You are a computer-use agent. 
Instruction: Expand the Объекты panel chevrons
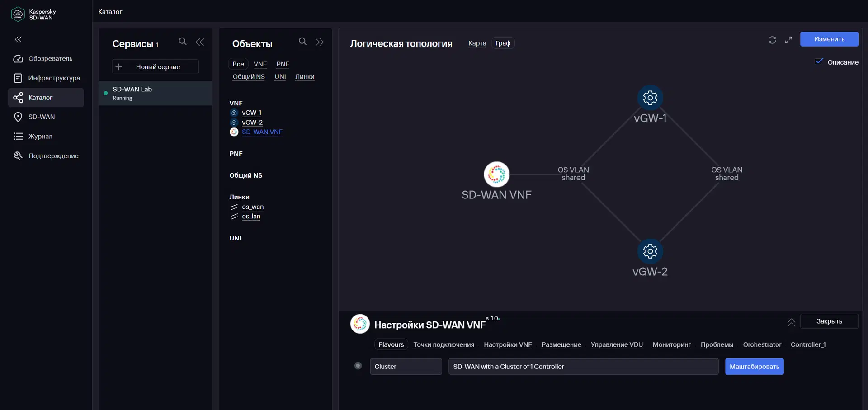pos(320,42)
